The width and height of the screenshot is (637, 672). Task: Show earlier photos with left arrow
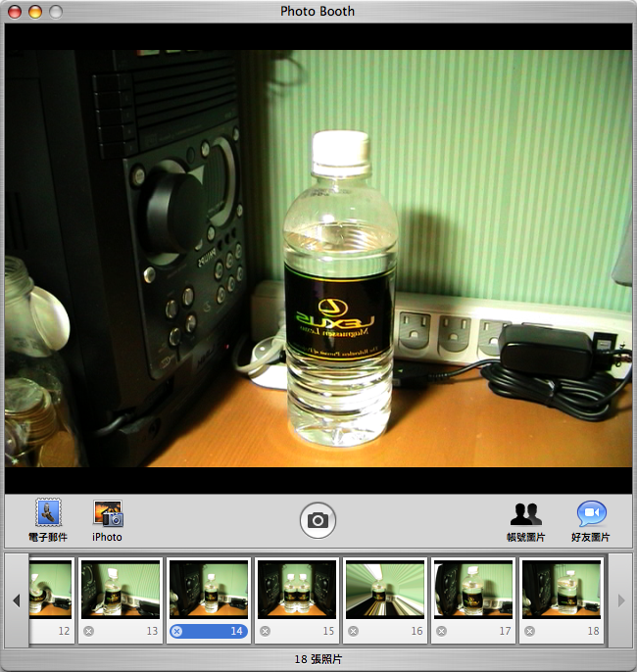pos(17,600)
